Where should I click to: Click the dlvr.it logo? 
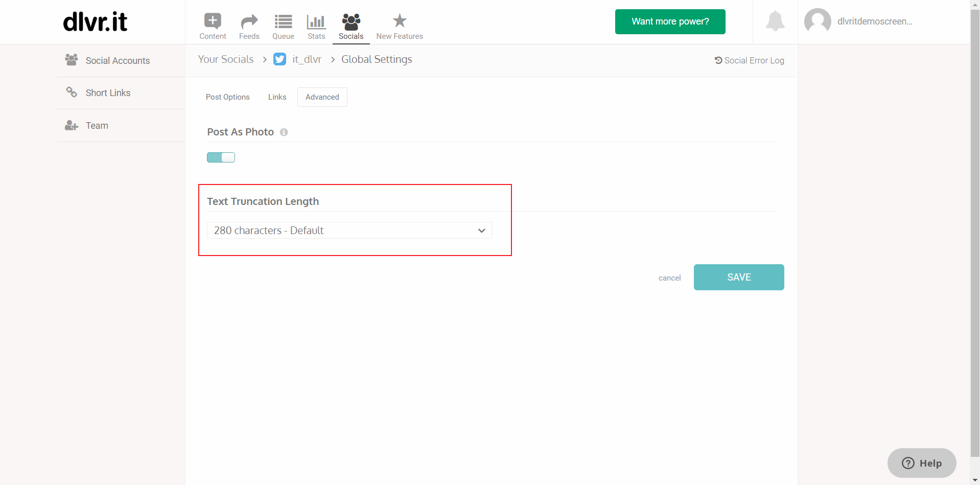tap(95, 22)
